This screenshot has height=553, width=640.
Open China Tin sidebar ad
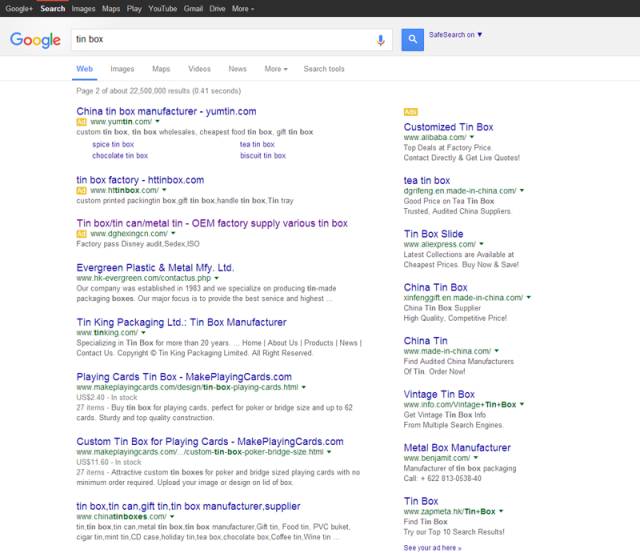click(x=426, y=341)
